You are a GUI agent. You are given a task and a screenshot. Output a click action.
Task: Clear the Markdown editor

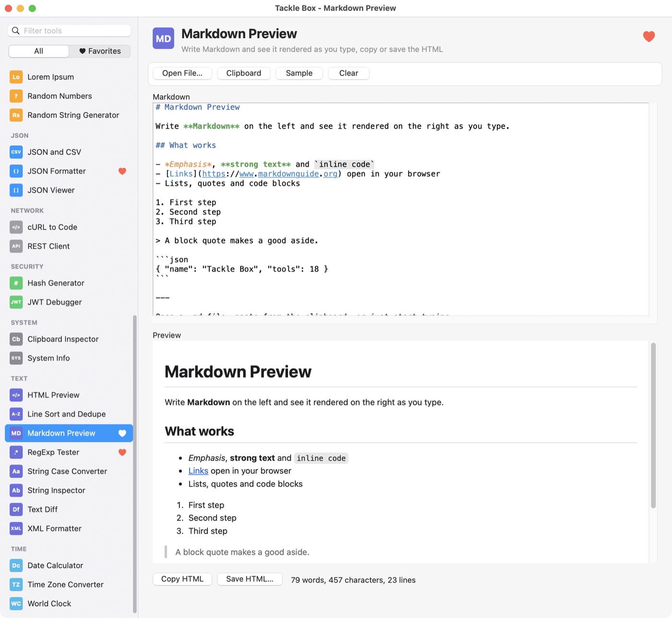[x=348, y=73]
